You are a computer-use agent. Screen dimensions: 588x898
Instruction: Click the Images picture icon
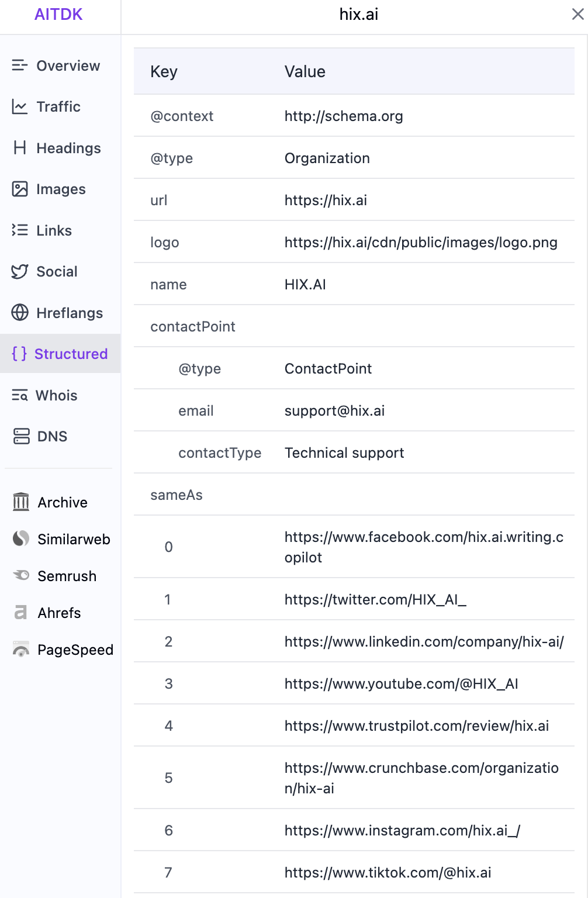[x=20, y=189]
